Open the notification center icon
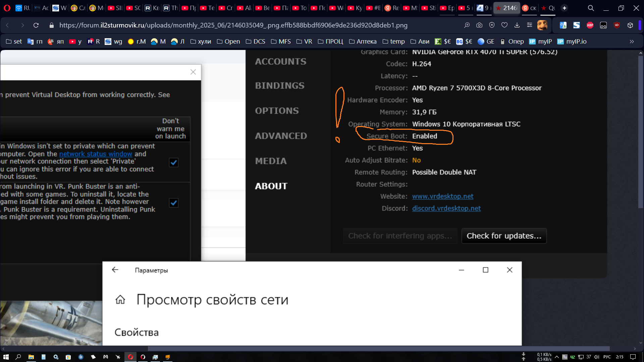The height and width of the screenshot is (362, 644). (x=633, y=357)
